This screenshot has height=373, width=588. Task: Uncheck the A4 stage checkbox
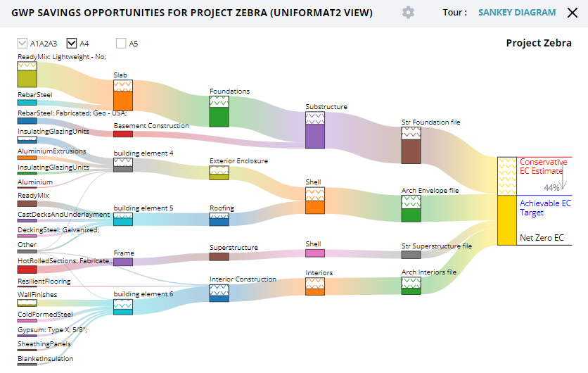tap(72, 44)
